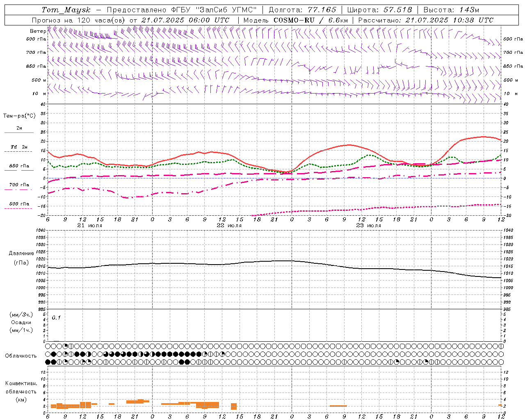Click the Ветер panel label
Screen dimensions: 525x420
(38, 31)
